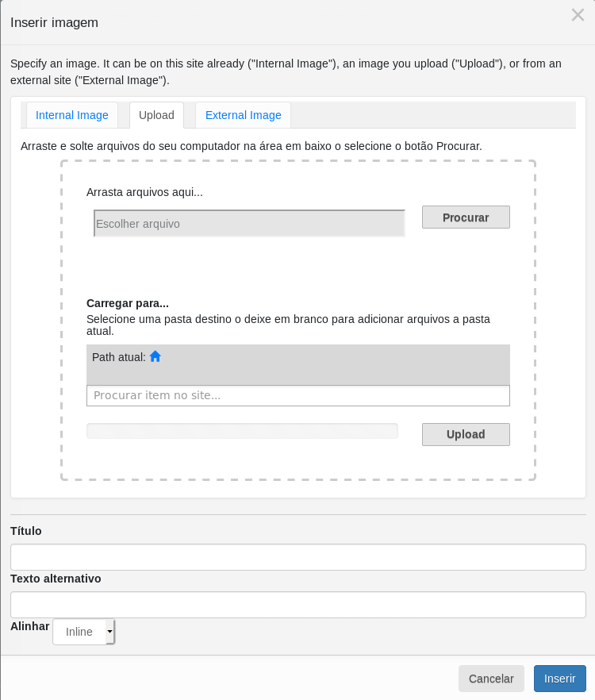
Task: Close the Inserir imagem dialog
Action: click(x=578, y=15)
